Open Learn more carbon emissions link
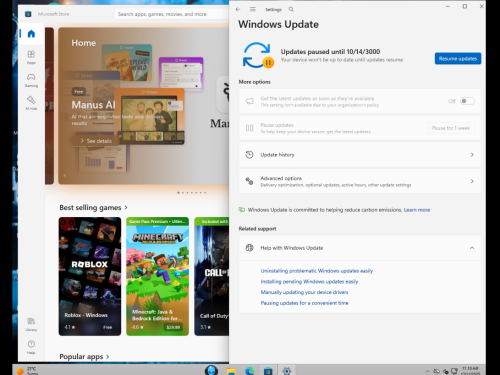The image size is (500, 375). (x=417, y=210)
